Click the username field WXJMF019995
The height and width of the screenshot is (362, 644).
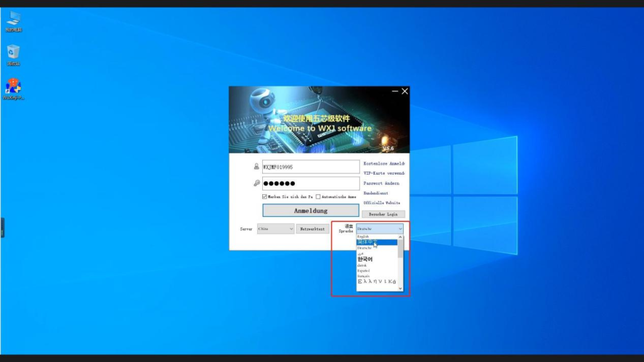click(x=311, y=167)
